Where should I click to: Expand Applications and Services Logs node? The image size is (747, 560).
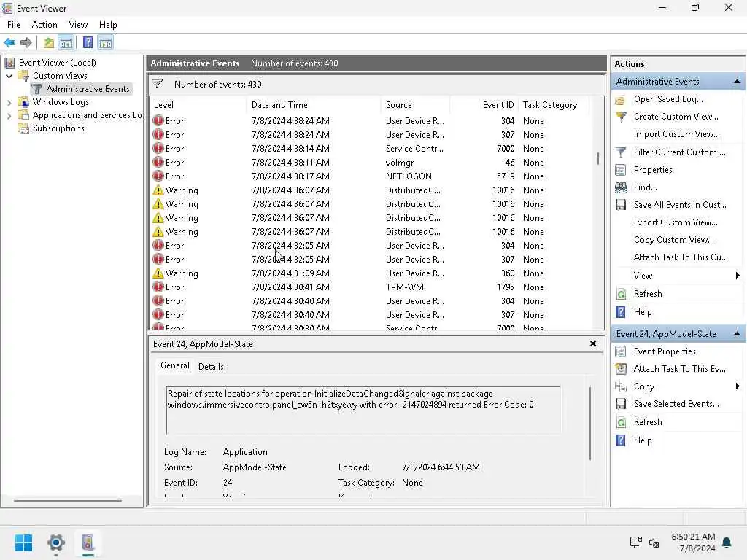[x=9, y=115]
